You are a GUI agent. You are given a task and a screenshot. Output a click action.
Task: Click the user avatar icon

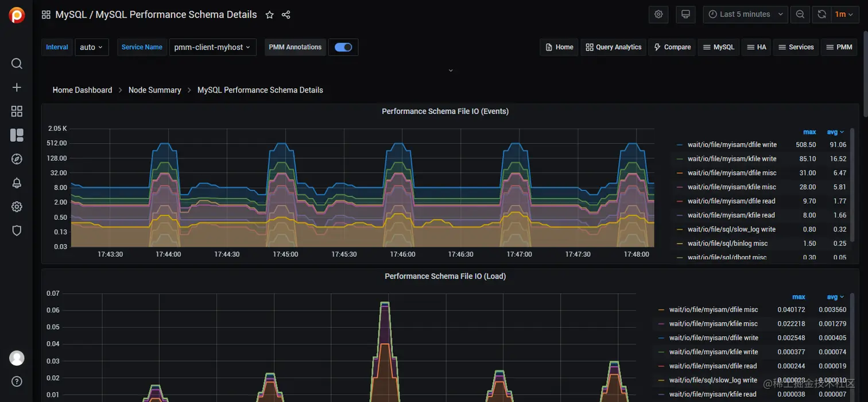(x=17, y=358)
